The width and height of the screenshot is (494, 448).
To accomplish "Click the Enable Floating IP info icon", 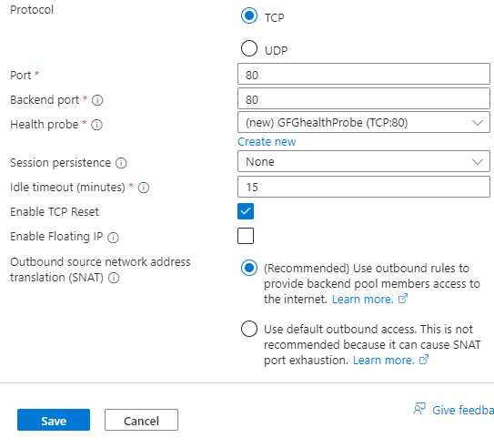I will [113, 237].
